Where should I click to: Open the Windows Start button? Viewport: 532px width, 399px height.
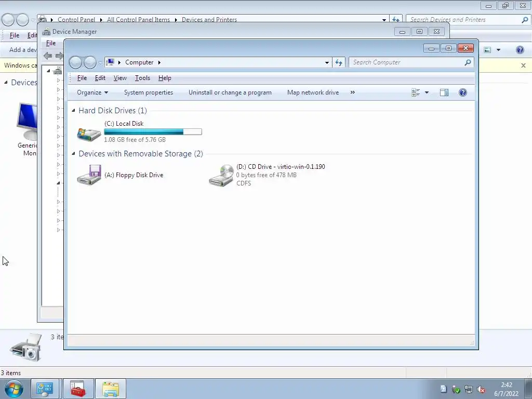[x=14, y=389]
